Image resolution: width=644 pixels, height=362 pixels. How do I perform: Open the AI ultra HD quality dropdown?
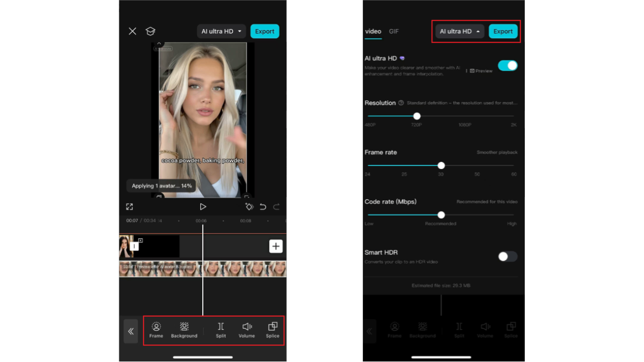(x=221, y=31)
